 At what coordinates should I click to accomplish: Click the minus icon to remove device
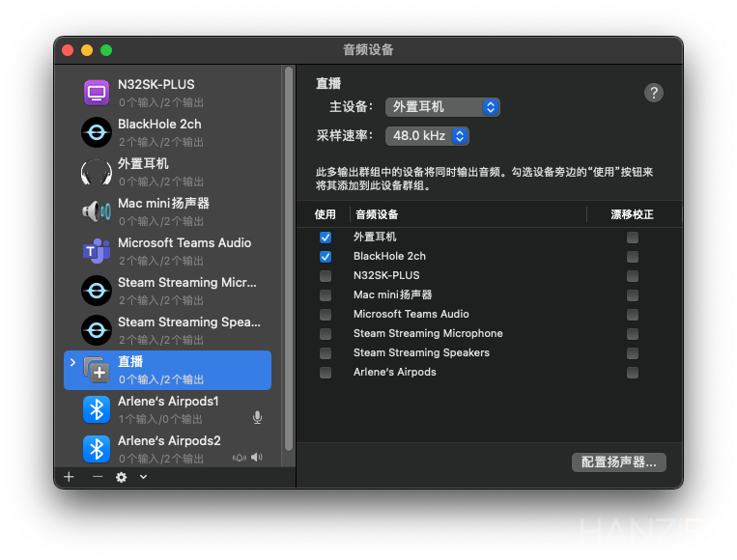tap(98, 477)
